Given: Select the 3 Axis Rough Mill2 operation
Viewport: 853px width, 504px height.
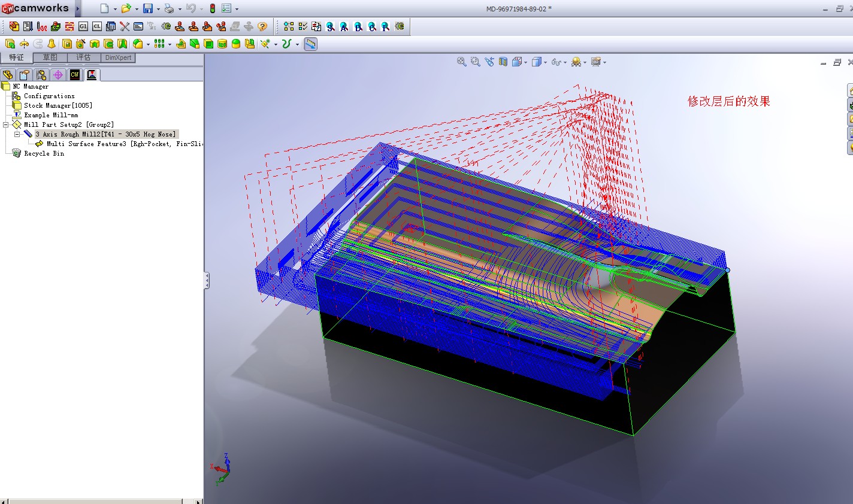Looking at the screenshot, I should [x=105, y=134].
